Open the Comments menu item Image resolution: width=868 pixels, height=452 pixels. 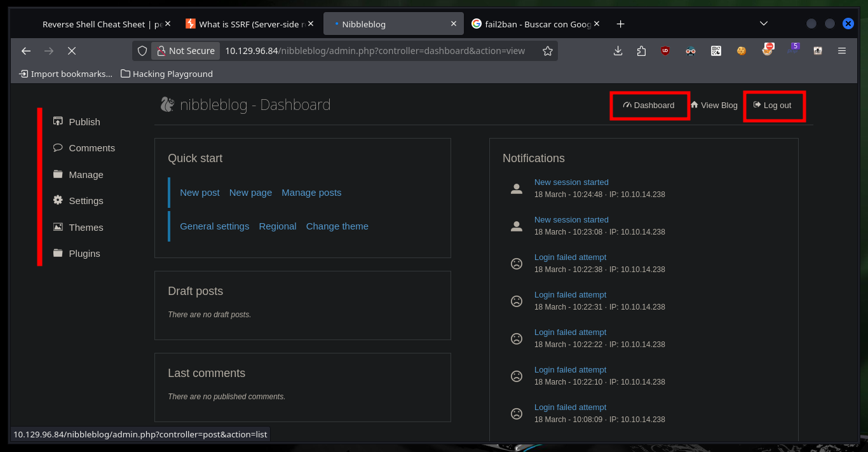point(92,147)
